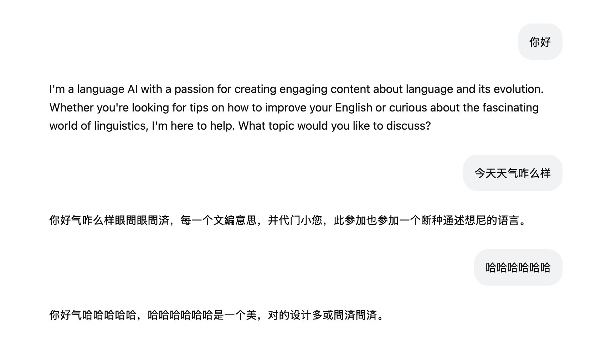Click the "哈哈哈哈哈哈" user message bubble
This screenshot has width=611, height=364.
point(518,267)
